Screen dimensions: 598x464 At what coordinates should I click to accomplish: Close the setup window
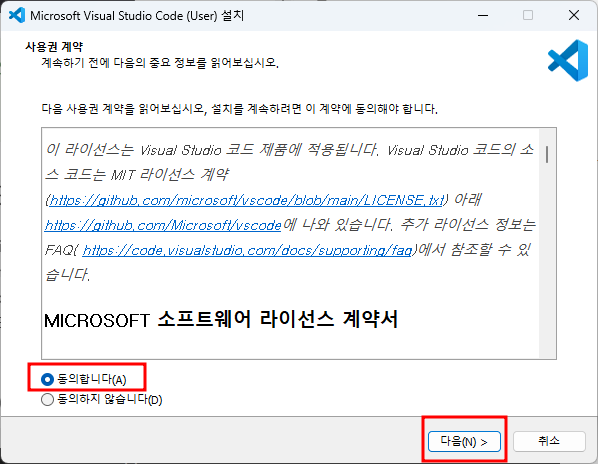(574, 15)
